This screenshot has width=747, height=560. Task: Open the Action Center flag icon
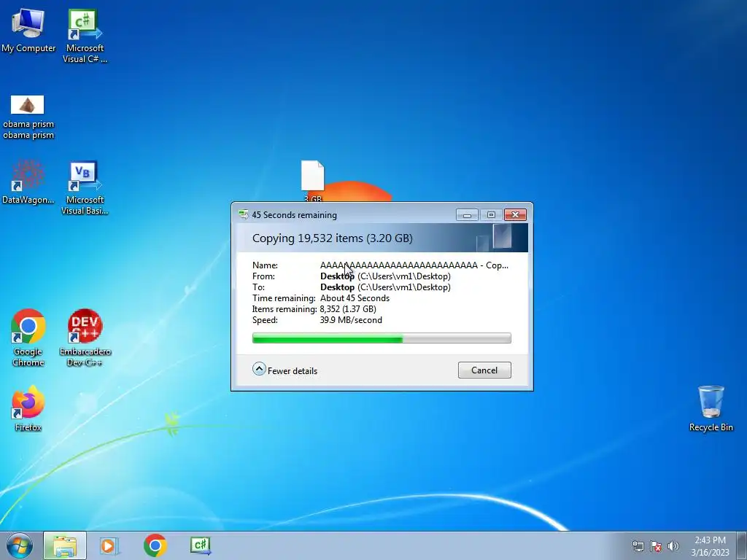pyautogui.click(x=656, y=546)
